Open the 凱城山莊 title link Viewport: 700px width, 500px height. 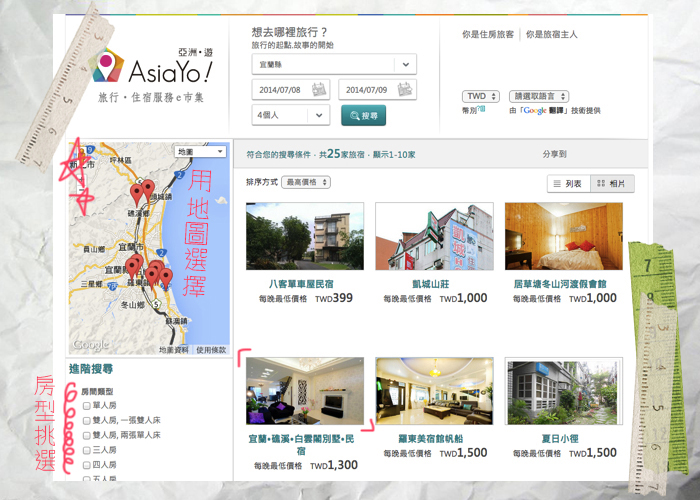[x=431, y=284]
